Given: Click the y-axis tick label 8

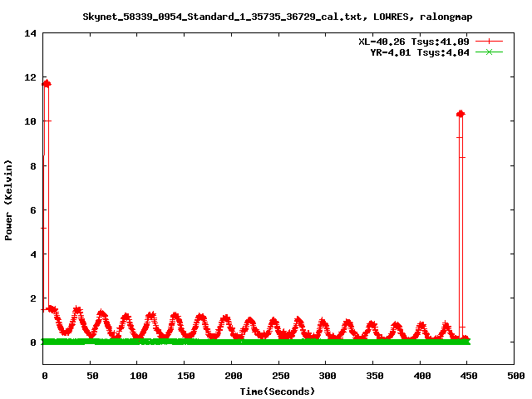Looking at the screenshot, I should click(x=33, y=166).
